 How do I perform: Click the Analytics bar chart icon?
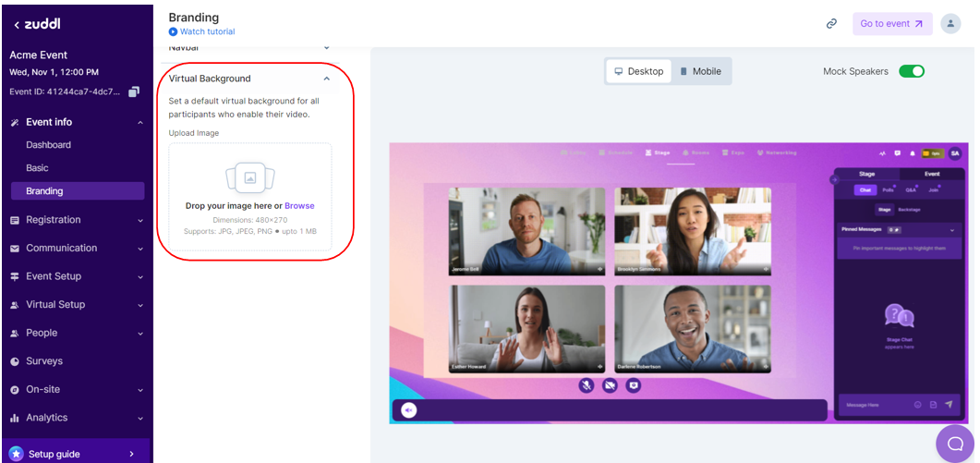point(15,418)
